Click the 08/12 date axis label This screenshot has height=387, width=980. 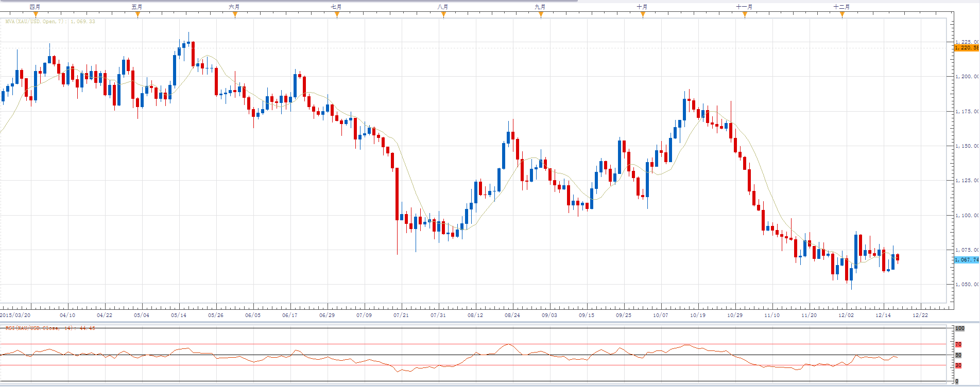(475, 315)
